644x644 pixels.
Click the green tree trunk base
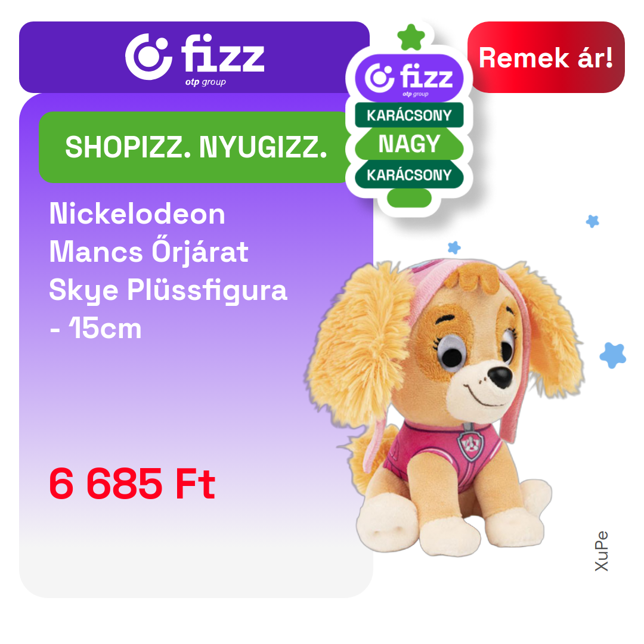click(409, 198)
